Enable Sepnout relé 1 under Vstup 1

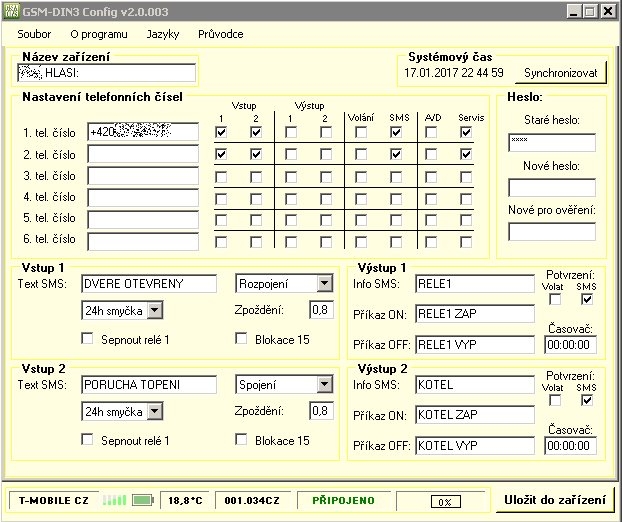tap(88, 339)
